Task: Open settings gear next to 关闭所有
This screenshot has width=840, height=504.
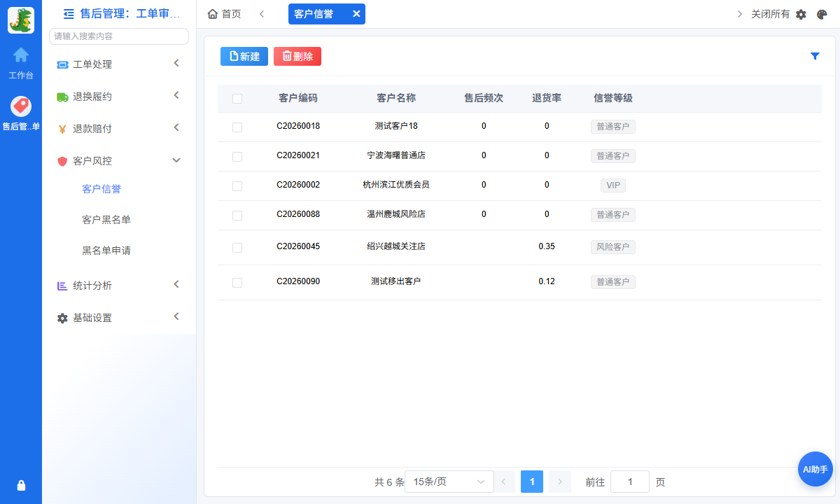Action: (x=801, y=14)
